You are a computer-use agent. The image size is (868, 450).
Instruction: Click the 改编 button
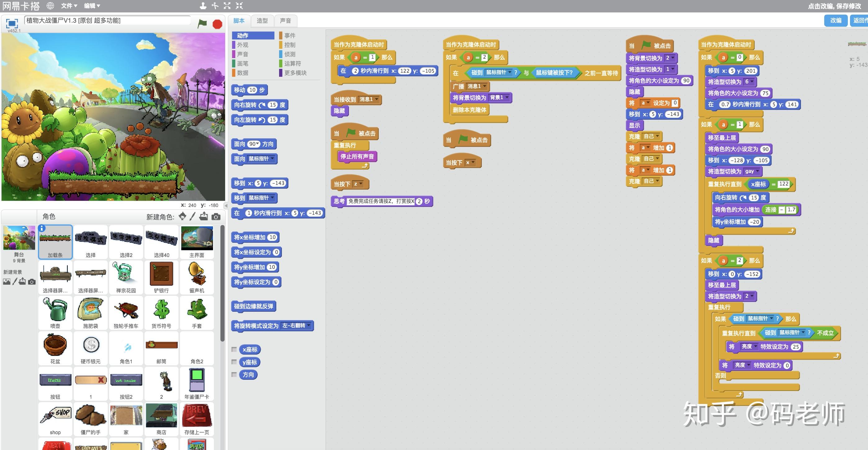tap(836, 20)
